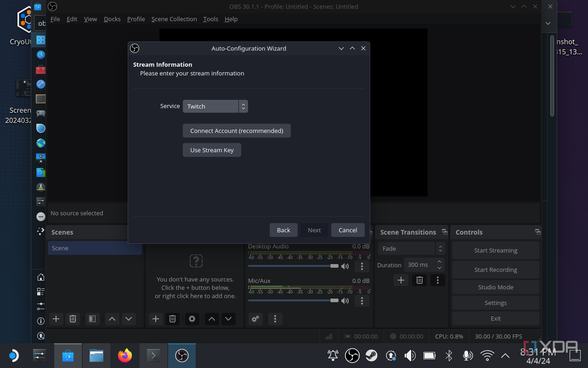Viewport: 588px width, 368px height.
Task: Open the Edit menu
Action: point(72,19)
